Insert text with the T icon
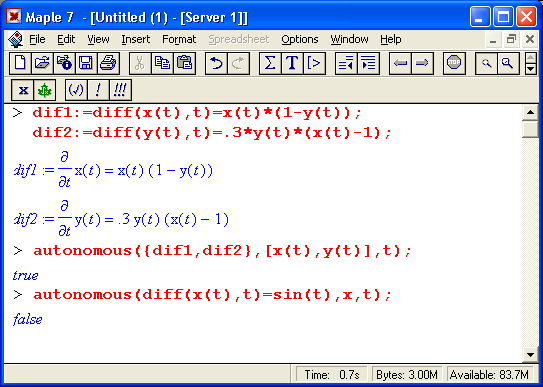This screenshot has width=543, height=387. tap(292, 63)
